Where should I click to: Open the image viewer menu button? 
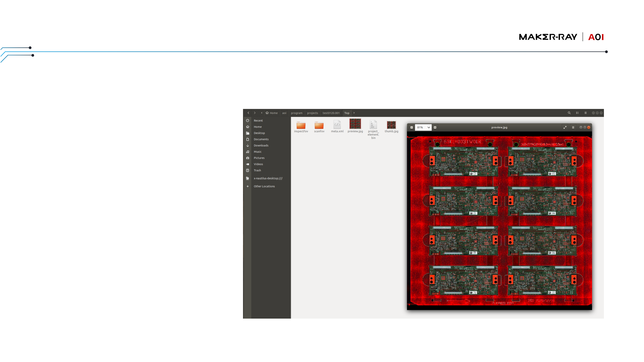click(x=573, y=127)
